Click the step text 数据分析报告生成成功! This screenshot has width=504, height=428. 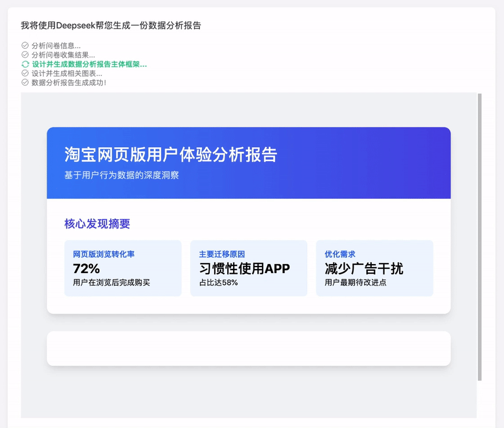pos(69,83)
